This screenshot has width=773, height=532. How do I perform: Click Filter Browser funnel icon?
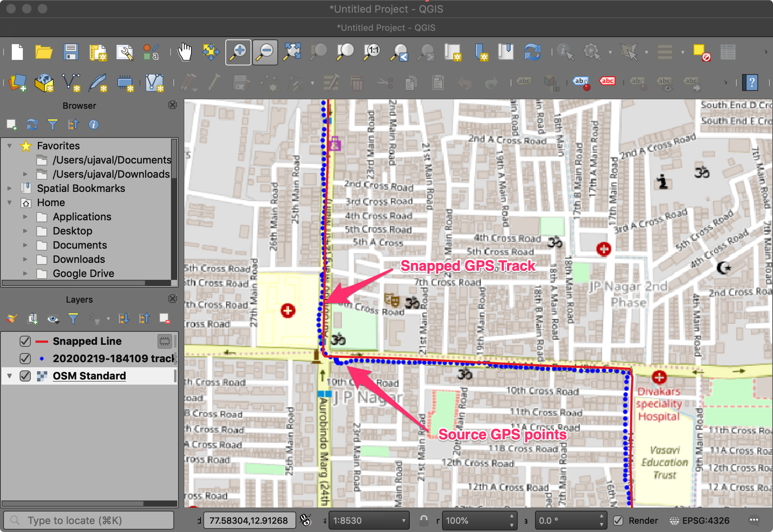(x=52, y=125)
